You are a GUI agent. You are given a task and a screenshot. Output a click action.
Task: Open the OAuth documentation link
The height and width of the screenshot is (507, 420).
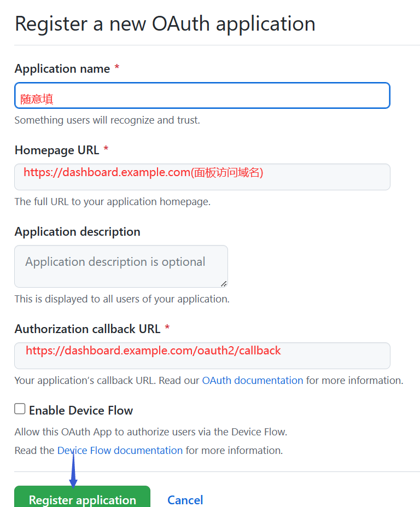(252, 380)
